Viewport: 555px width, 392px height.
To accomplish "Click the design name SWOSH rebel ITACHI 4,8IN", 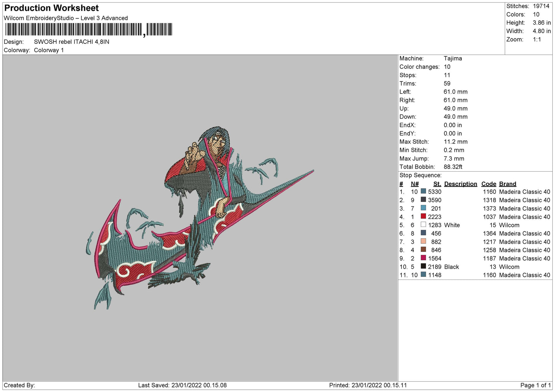I will pos(71,42).
